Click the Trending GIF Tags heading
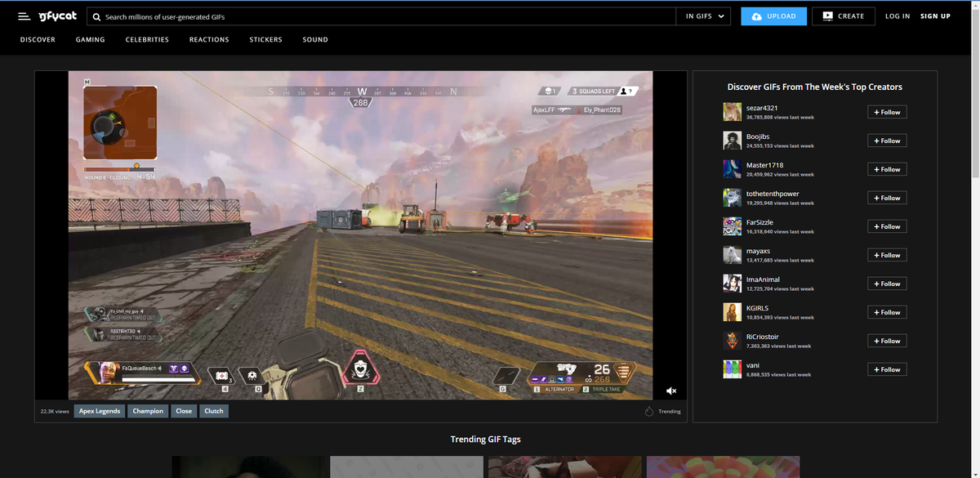Screen dimensions: 980x478 point(485,439)
